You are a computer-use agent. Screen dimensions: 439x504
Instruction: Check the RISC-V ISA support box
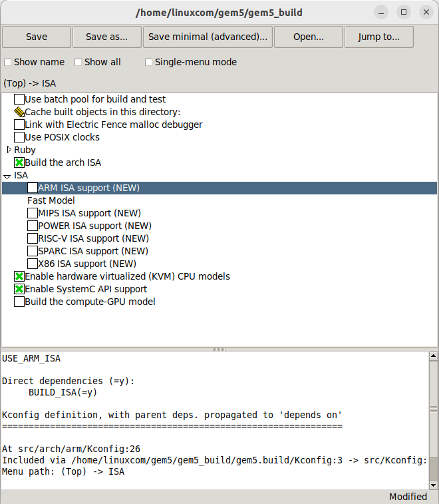coord(33,238)
